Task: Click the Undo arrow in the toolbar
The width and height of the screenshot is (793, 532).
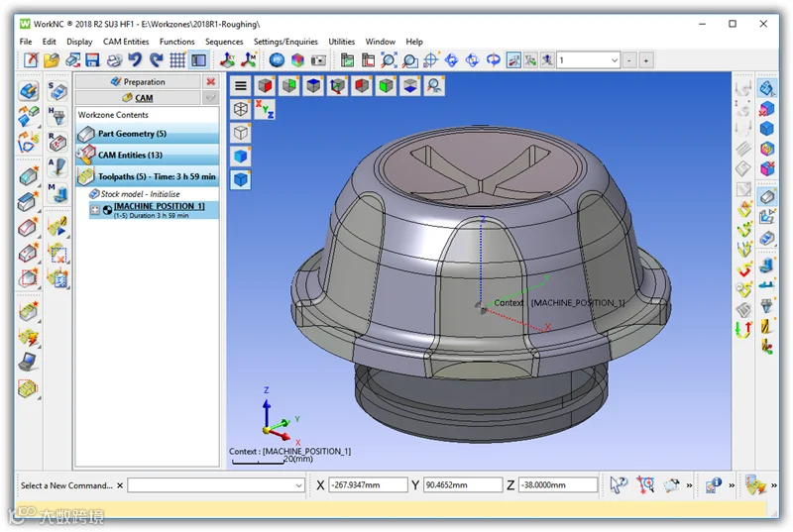Action: tap(135, 60)
